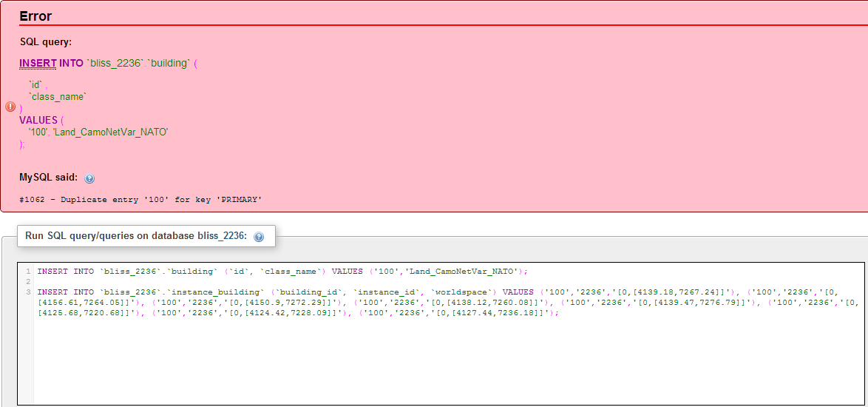
Task: Click the 'SQL query:' label
Action: click(46, 42)
